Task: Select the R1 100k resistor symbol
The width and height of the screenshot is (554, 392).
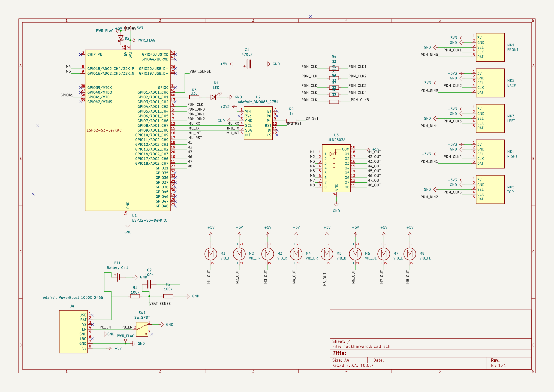Action: point(135,296)
